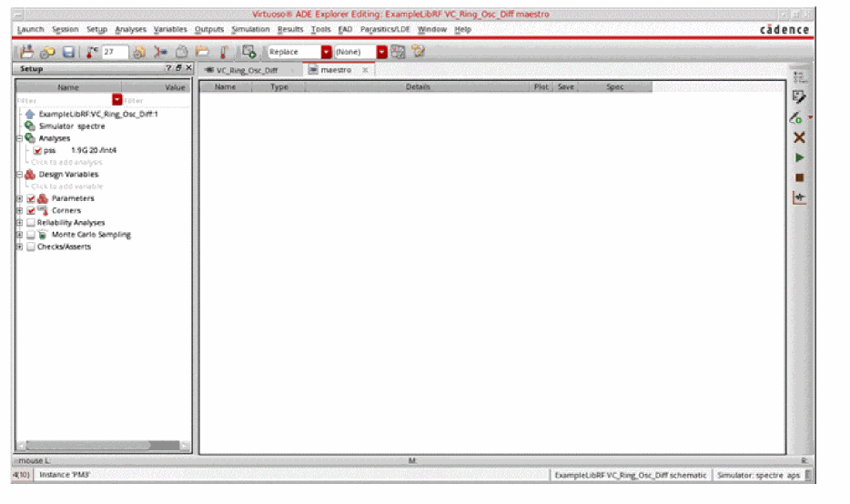Click the brown square stop simulation icon
The image size is (850, 504).
point(800,177)
